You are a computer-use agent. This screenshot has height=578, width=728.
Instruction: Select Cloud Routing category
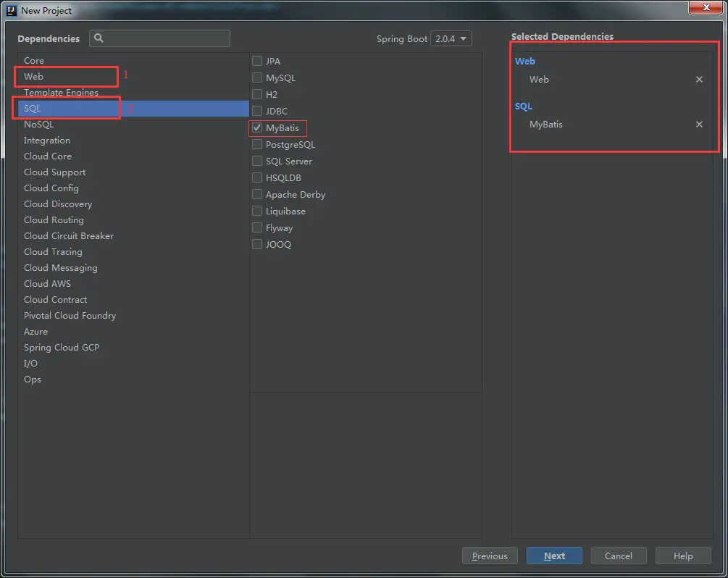[x=133, y=220]
